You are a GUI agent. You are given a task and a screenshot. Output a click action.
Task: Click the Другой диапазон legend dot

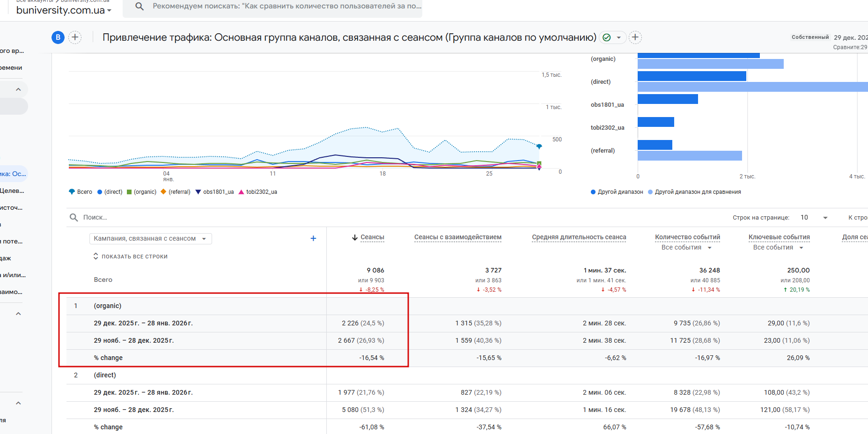point(593,192)
